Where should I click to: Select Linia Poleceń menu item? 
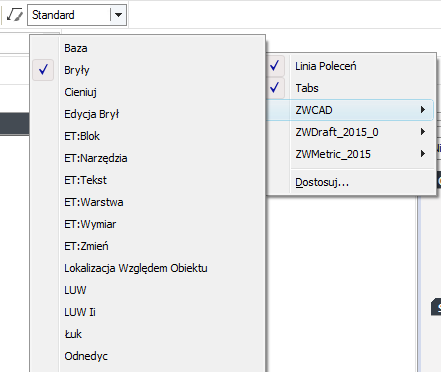[351, 66]
